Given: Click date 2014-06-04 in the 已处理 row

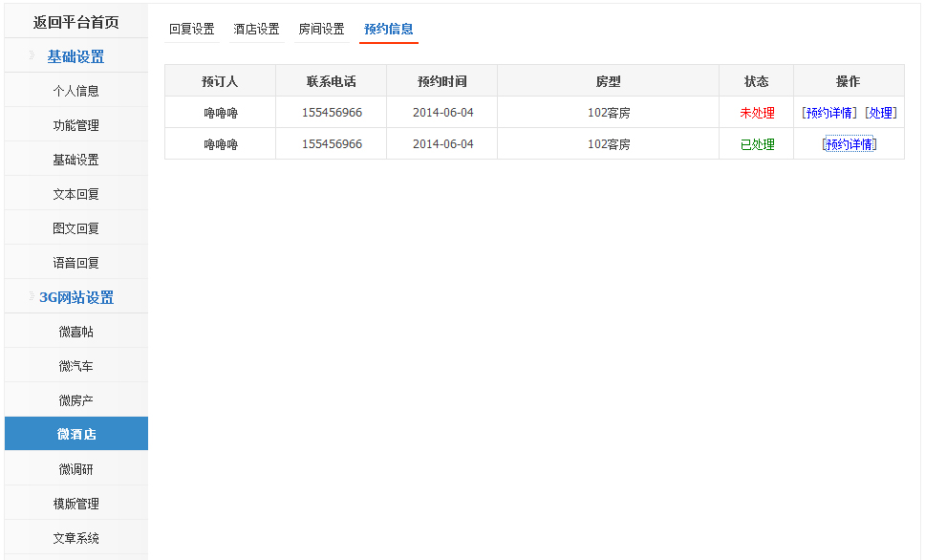Looking at the screenshot, I should point(443,144).
